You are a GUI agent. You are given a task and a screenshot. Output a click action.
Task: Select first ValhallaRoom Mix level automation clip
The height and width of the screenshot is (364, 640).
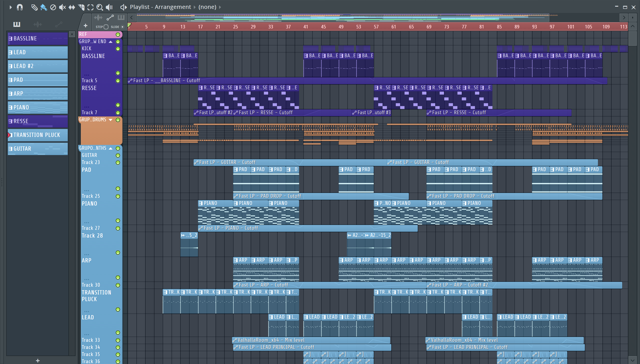point(311,340)
